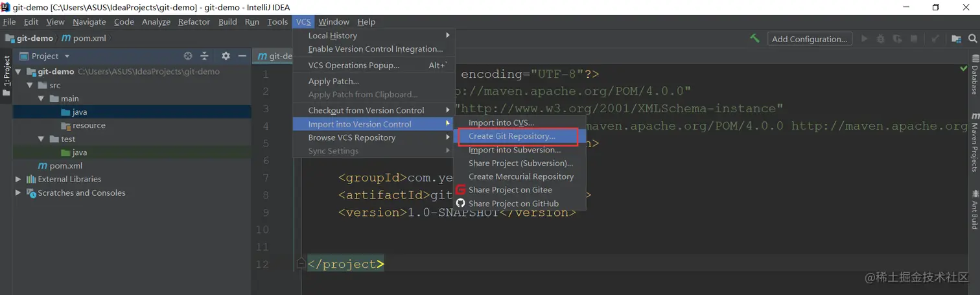Open the Window menu

pyautogui.click(x=334, y=22)
